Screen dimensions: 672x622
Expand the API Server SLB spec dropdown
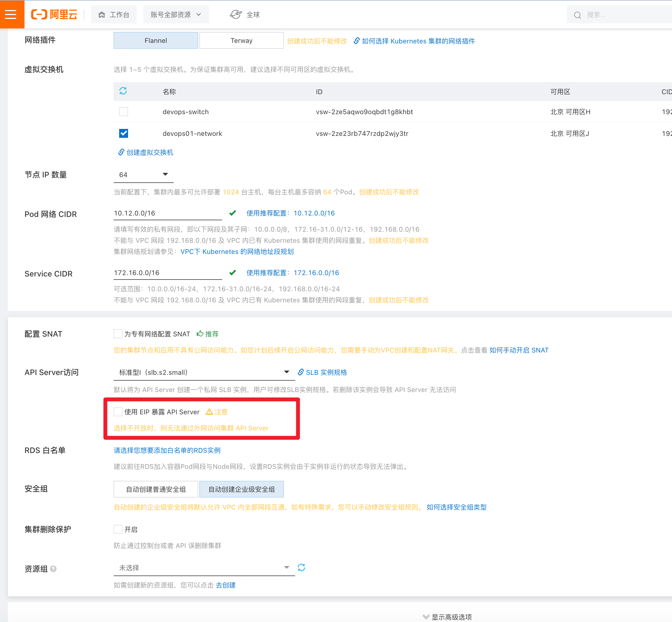[x=204, y=372]
